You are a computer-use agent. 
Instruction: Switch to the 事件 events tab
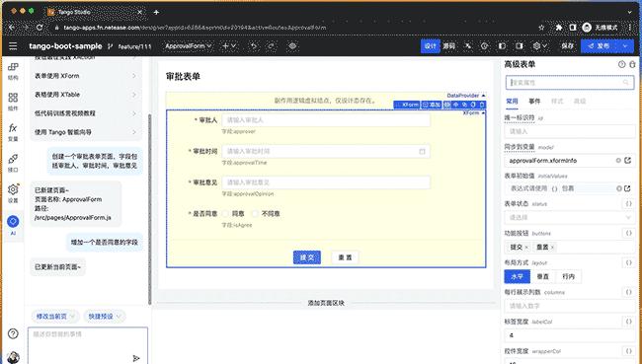click(534, 101)
